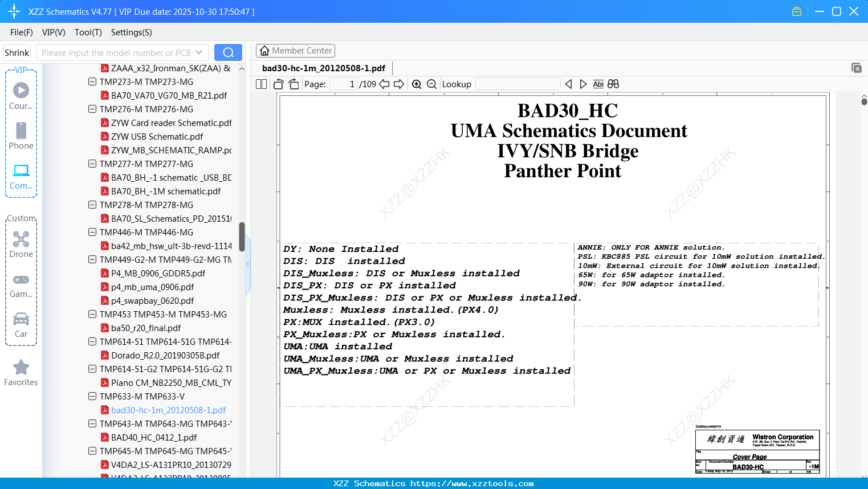Collapse the TMP449-G2-M node
868x489 pixels.
[92, 260]
